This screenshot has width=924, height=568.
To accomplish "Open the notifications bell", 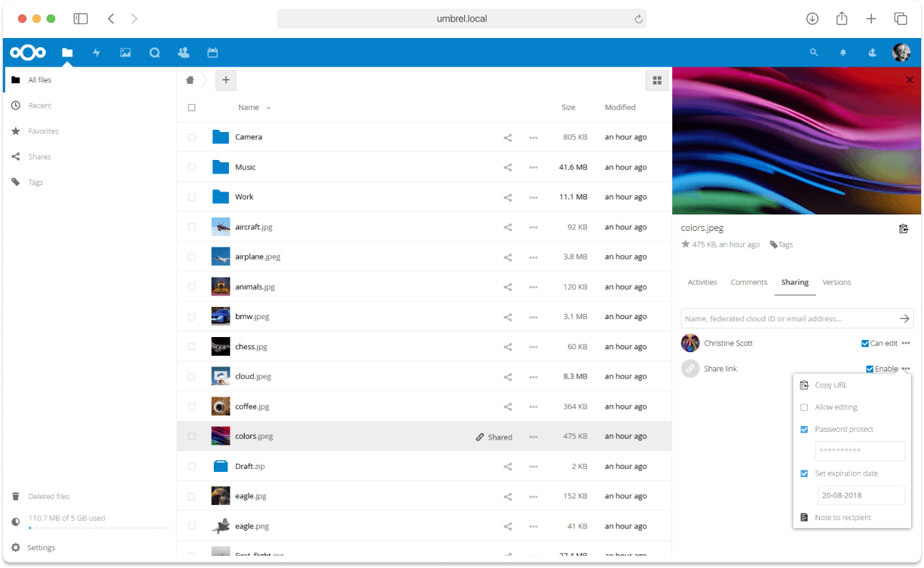I will (x=843, y=52).
